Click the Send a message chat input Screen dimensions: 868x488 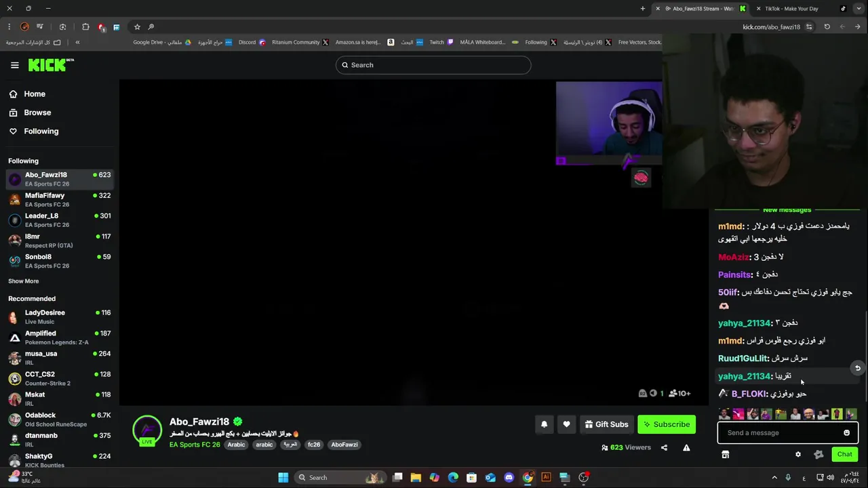780,432
